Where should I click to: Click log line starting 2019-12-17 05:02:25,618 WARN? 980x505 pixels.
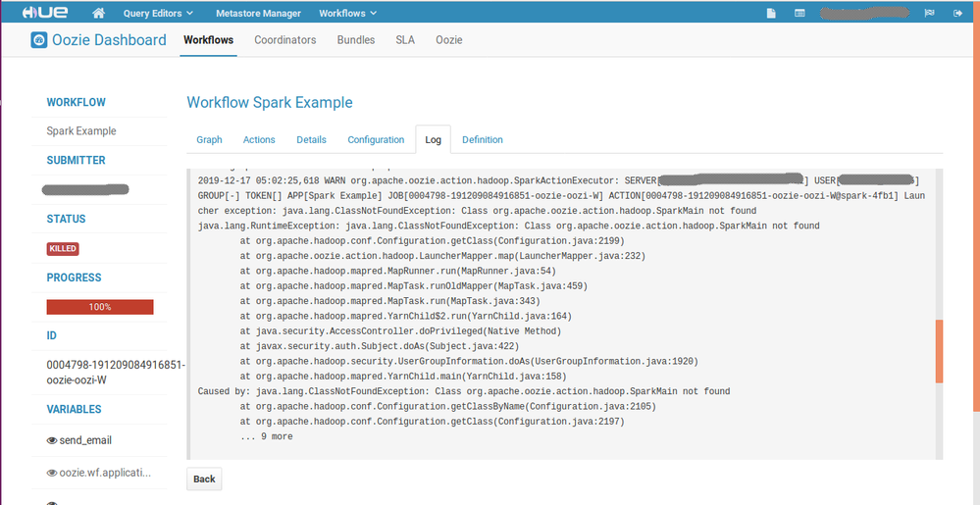coord(559,180)
